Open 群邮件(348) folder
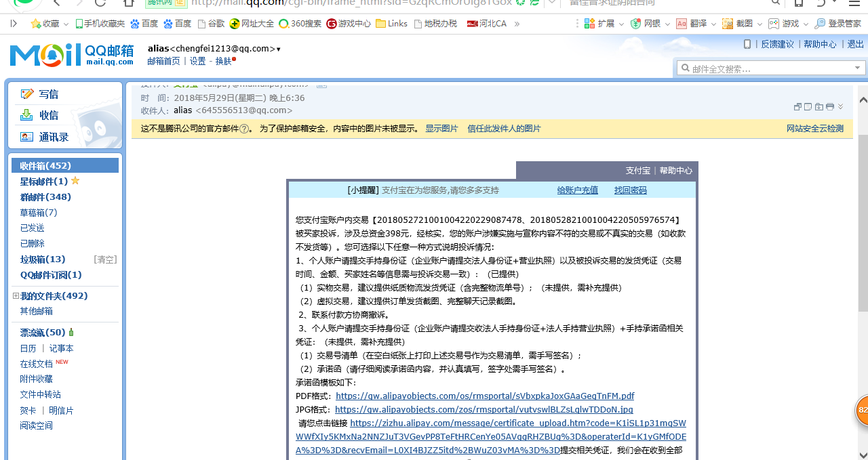 click(45, 197)
